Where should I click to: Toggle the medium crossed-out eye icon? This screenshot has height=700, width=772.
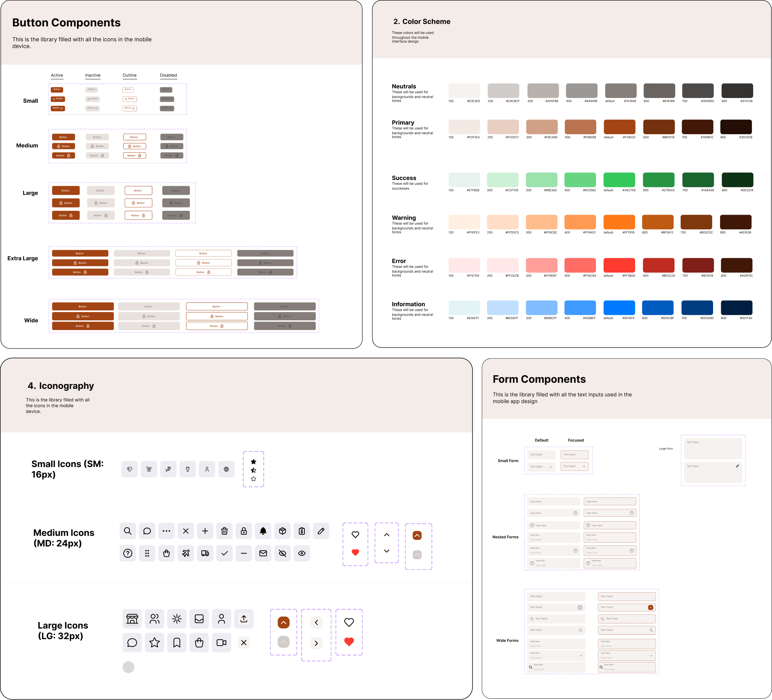[x=283, y=553]
